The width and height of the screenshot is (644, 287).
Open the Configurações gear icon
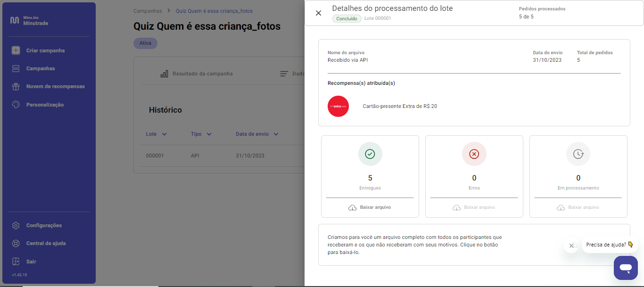click(16, 226)
